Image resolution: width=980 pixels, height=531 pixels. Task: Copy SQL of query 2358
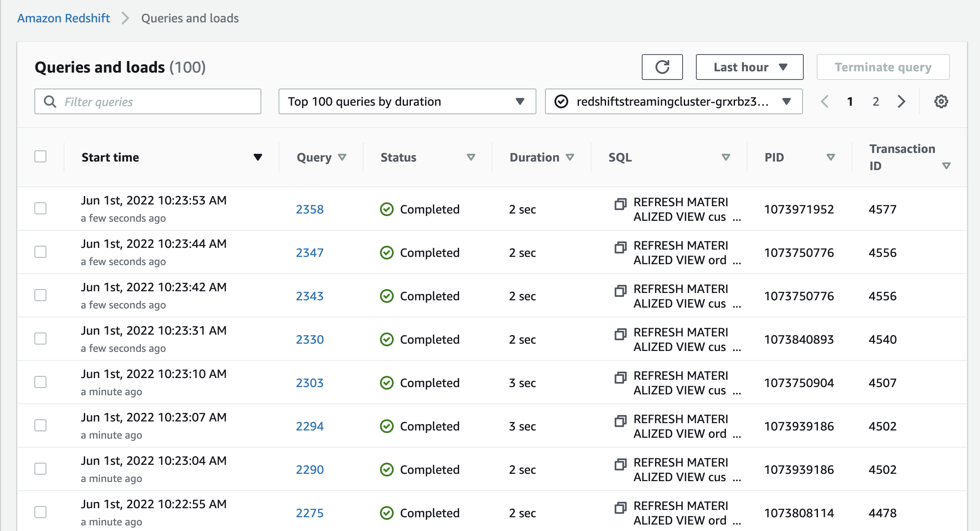point(620,204)
